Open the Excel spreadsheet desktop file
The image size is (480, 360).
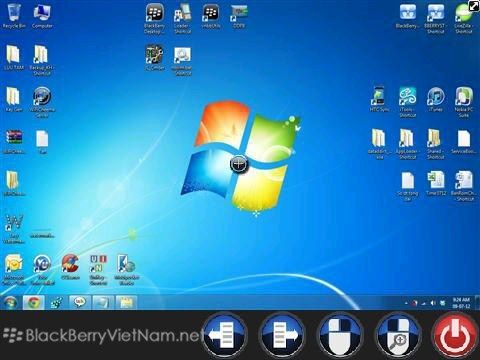(436, 183)
